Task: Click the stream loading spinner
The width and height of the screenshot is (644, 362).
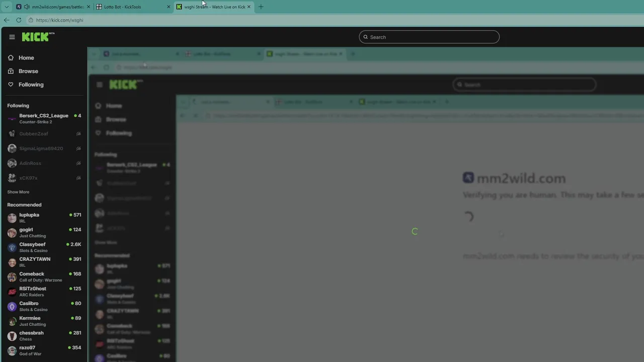Action: [415, 231]
